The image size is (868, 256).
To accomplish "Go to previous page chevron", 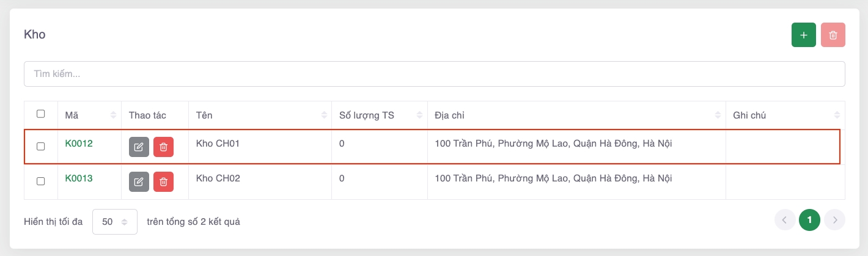I will 785,220.
